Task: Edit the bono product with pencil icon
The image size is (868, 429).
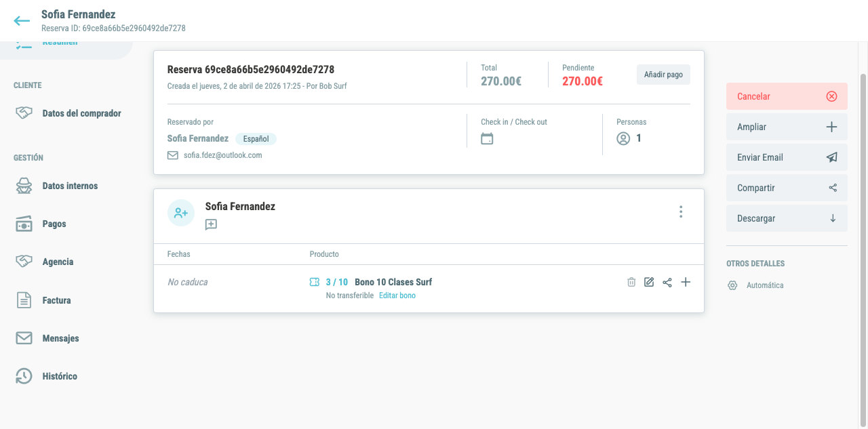Action: tap(649, 282)
